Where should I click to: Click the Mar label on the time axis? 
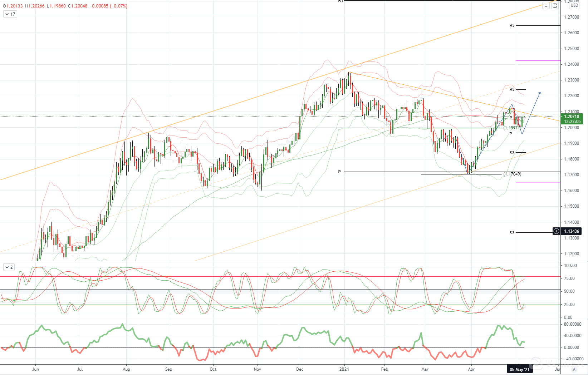point(425,369)
